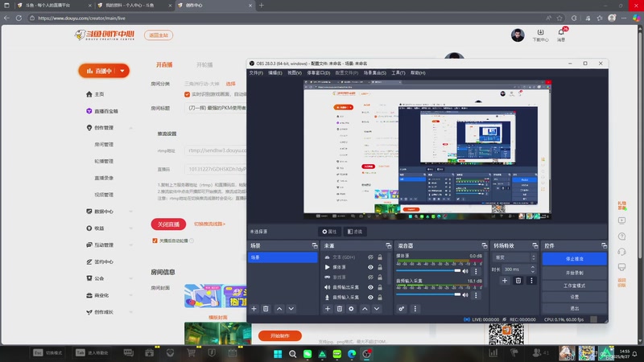The height and width of the screenshot is (362, 644).
Task: Expand the 互动管理 sidebar section
Action: click(131, 245)
